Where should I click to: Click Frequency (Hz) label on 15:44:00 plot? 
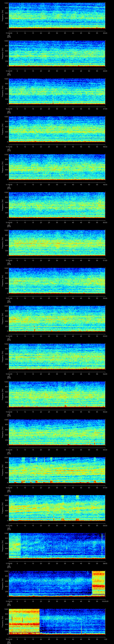[x=3, y=16]
